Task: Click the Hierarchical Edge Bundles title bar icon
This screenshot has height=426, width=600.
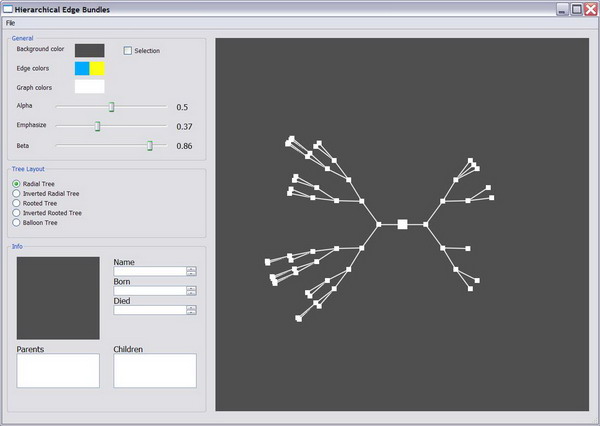Action: tap(8, 8)
